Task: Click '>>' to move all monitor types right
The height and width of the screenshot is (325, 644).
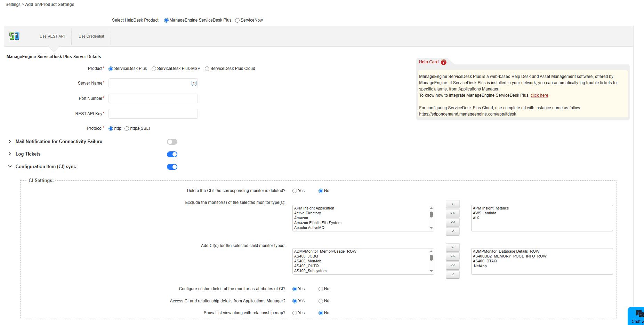Action: [x=452, y=213]
